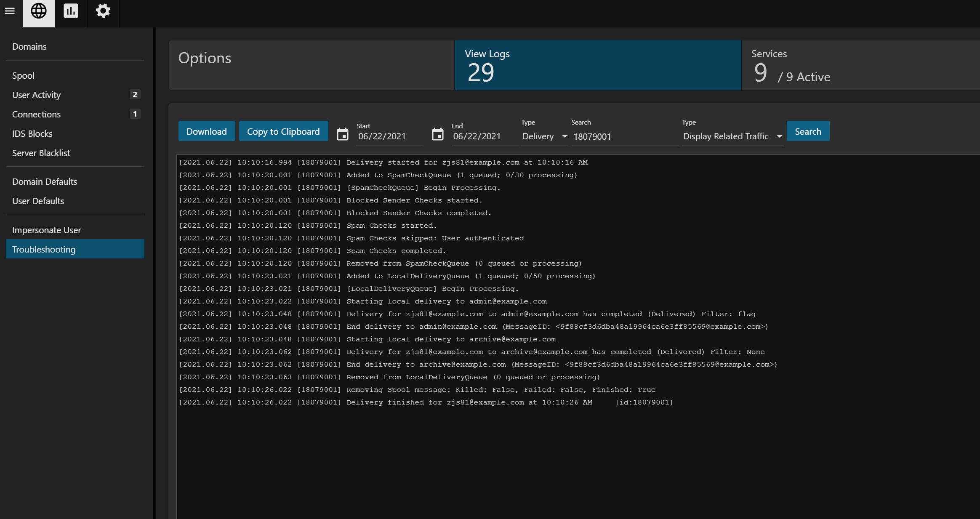This screenshot has height=519, width=980.
Task: Open the gear settings icon
Action: coord(103,11)
